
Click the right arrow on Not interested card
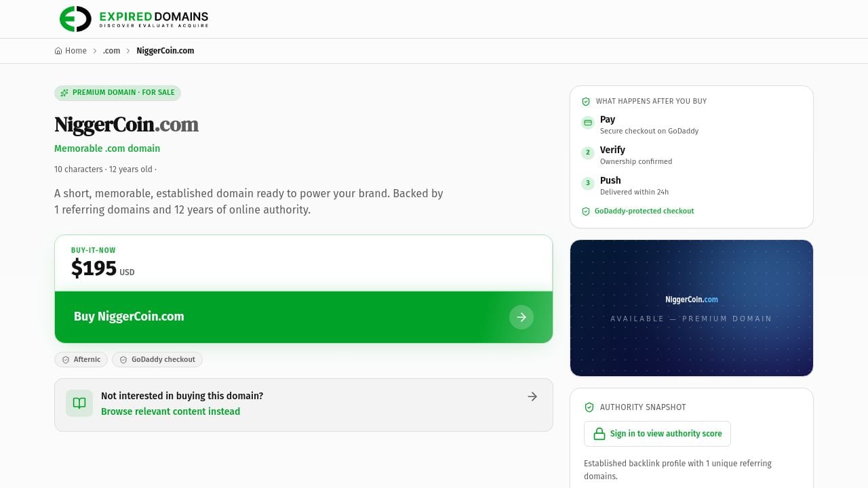(532, 396)
